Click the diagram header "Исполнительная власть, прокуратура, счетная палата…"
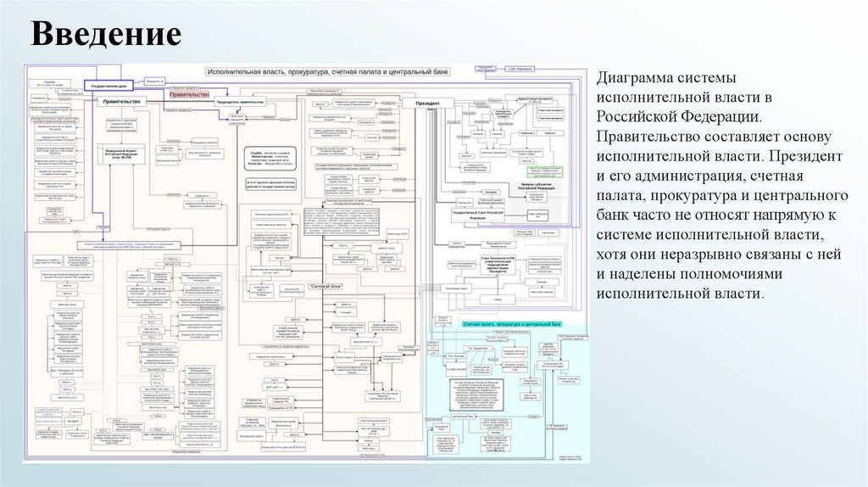 point(328,72)
